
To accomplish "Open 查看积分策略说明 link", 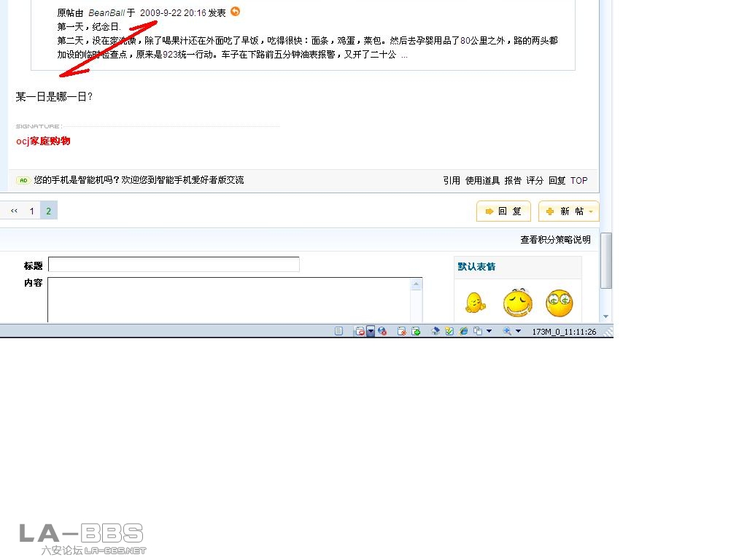I will pyautogui.click(x=555, y=239).
